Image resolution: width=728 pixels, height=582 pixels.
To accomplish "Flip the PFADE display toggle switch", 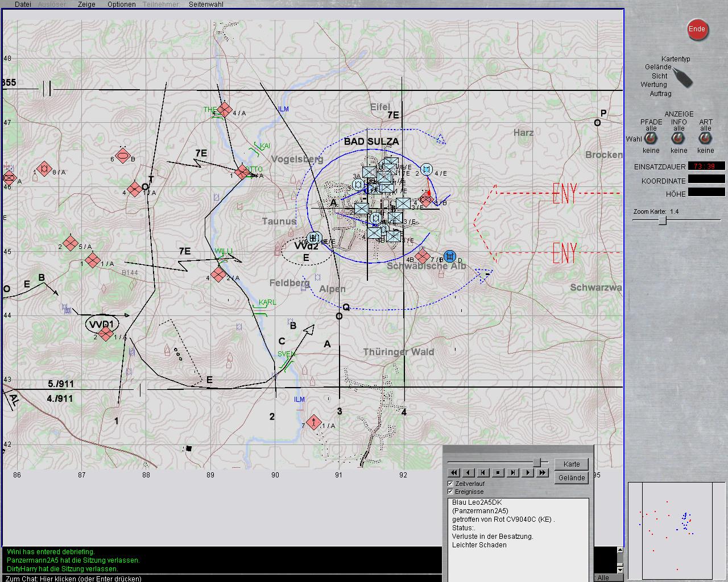I will click(651, 139).
